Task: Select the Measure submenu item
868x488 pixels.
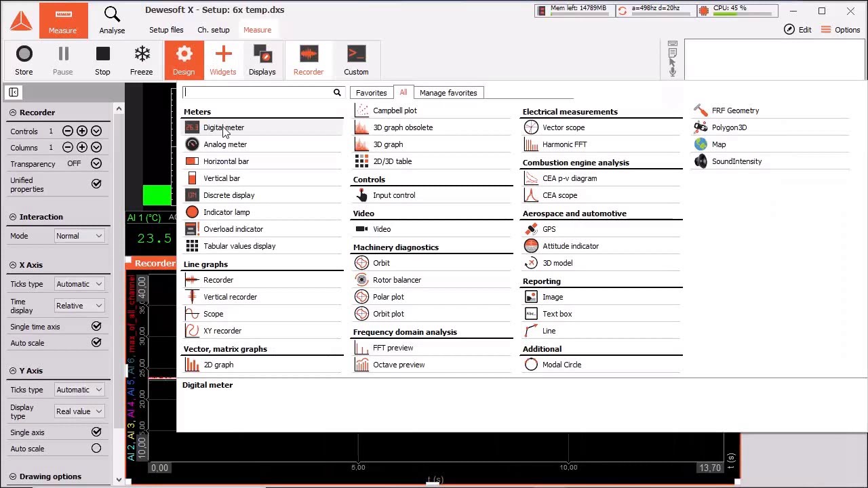Action: 258,30
